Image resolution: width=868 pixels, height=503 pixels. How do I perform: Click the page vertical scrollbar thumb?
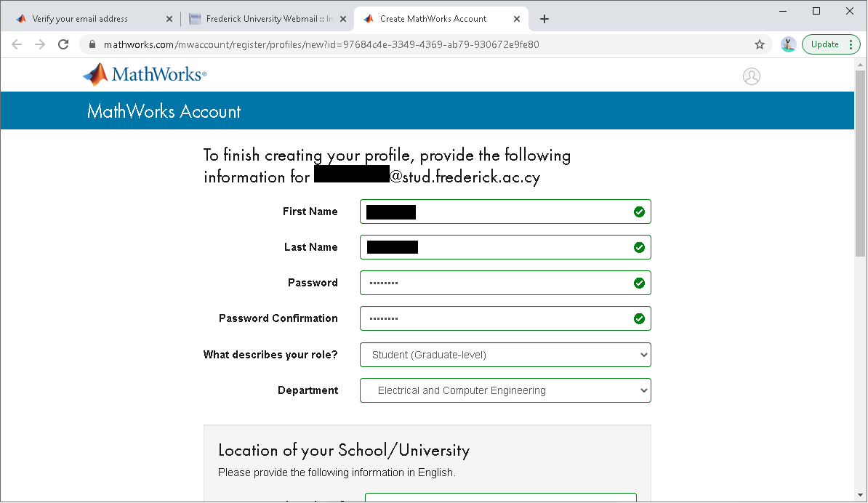click(x=860, y=164)
